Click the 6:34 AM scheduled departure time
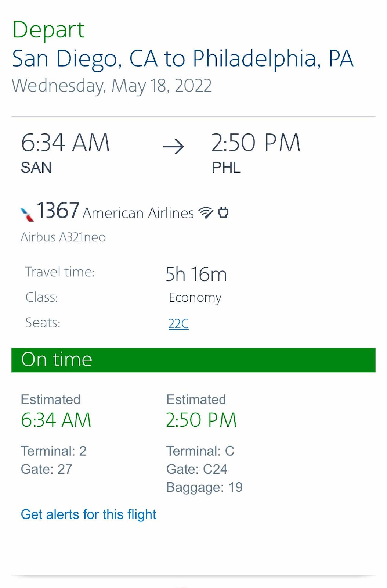387x588 pixels. (x=65, y=143)
